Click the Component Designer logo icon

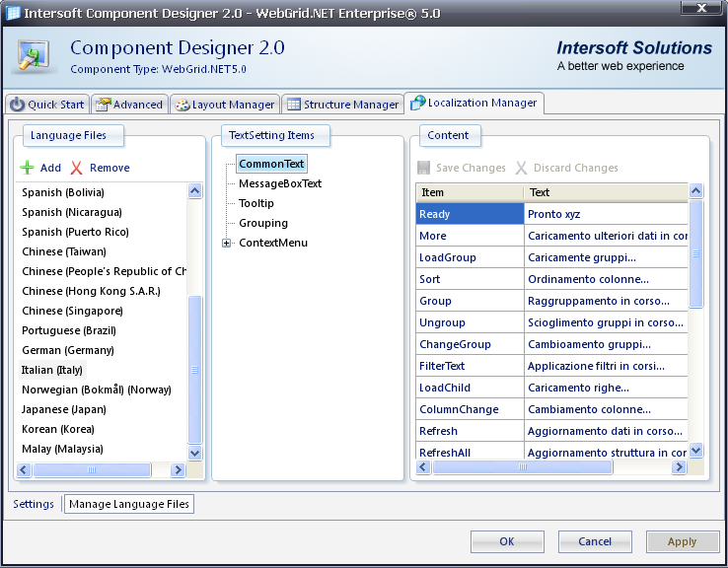tap(34, 56)
